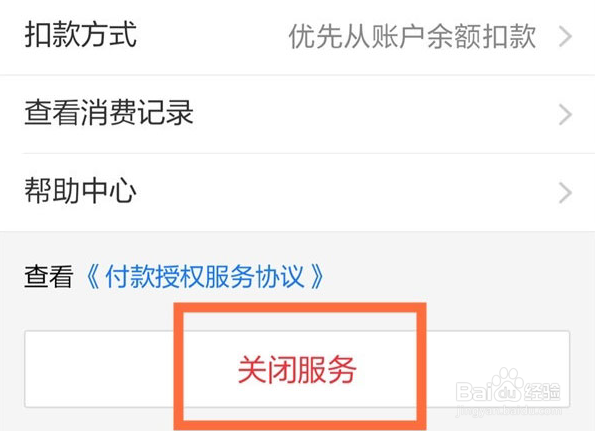
Task: Click the jingyan.baidu.com watermark text
Action: pyautogui.click(x=508, y=411)
